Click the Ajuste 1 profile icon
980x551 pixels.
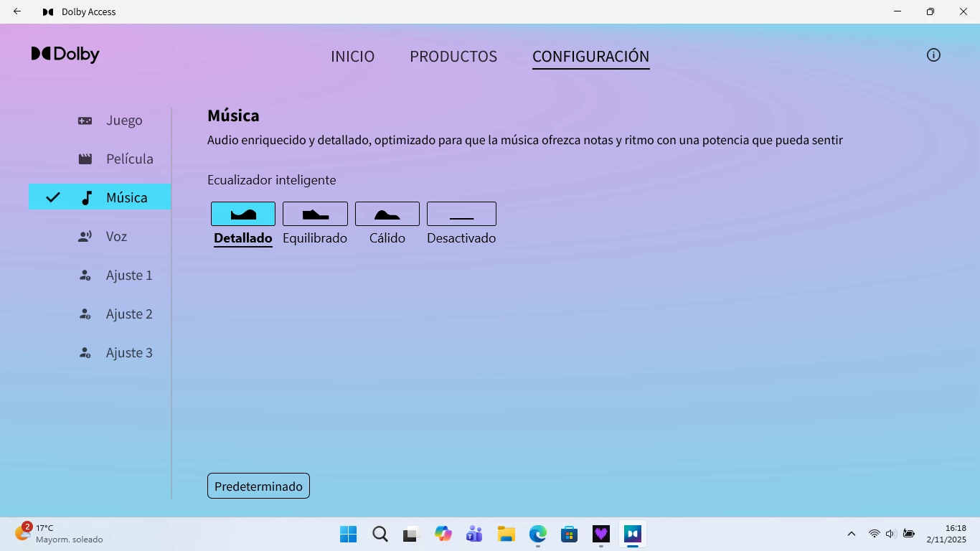click(x=85, y=275)
